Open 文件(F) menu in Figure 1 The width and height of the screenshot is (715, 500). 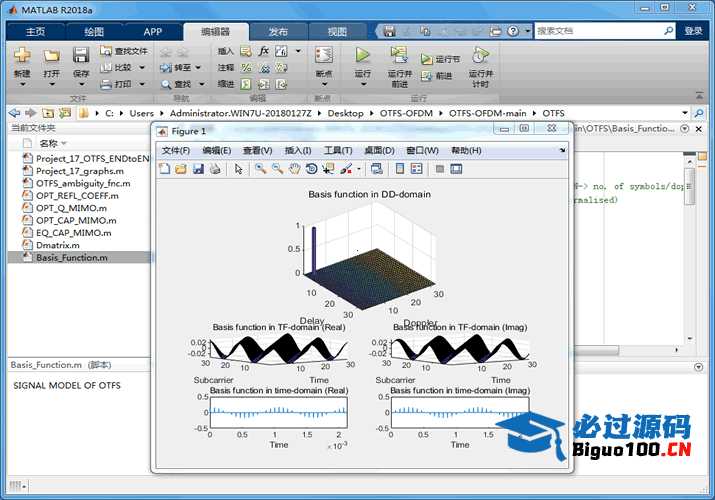point(176,151)
